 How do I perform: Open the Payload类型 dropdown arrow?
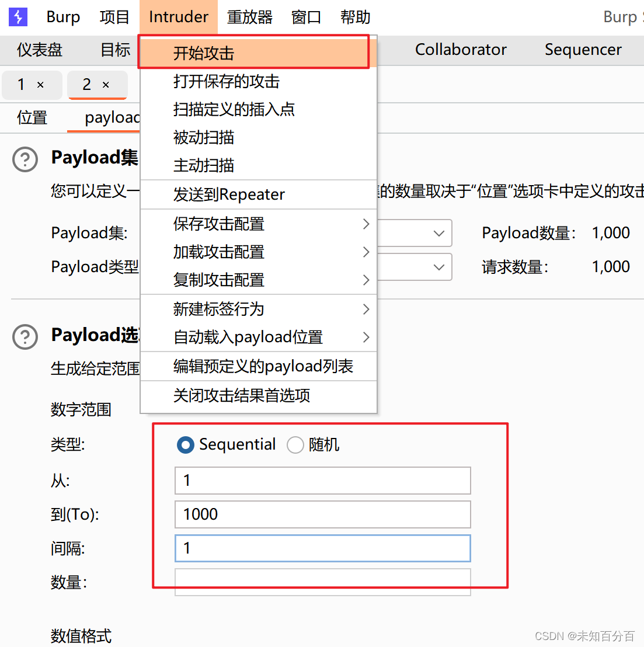tap(439, 267)
